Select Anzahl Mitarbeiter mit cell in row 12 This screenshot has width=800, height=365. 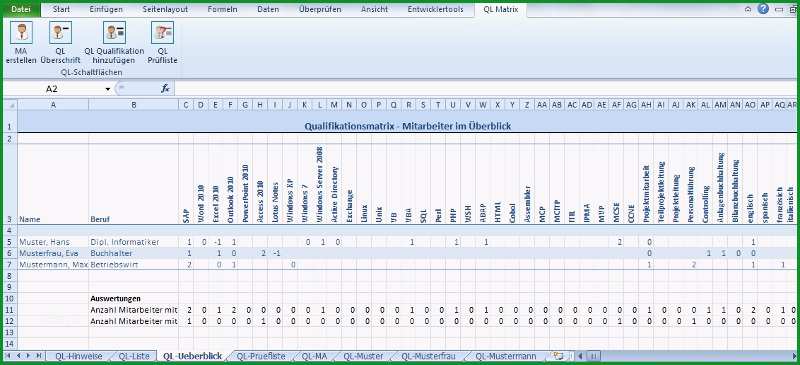coord(133,321)
